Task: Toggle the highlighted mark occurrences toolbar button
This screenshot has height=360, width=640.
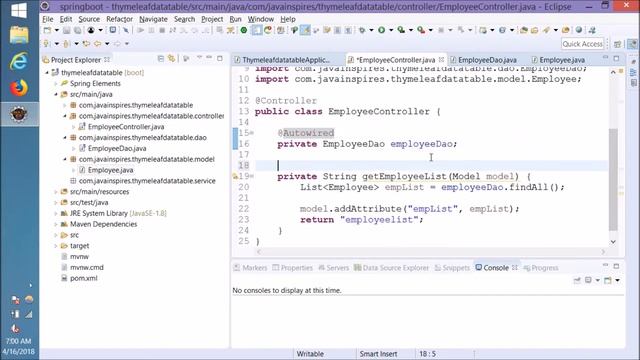Action: point(305,30)
